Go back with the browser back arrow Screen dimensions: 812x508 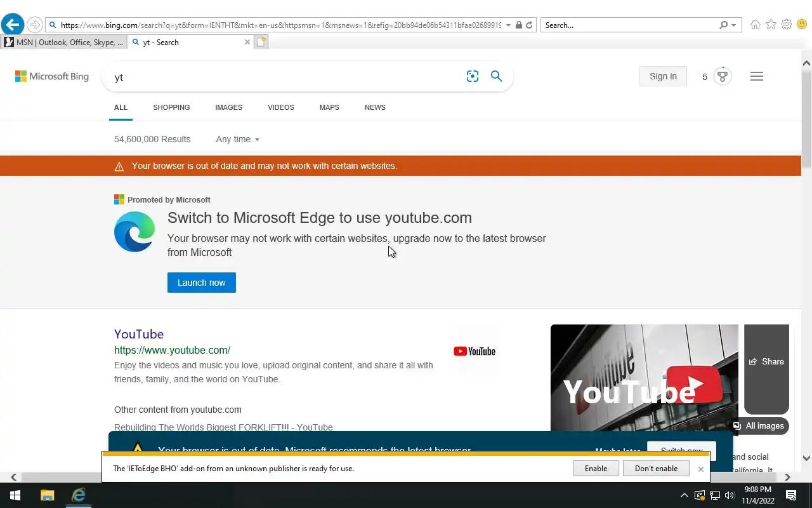point(13,25)
